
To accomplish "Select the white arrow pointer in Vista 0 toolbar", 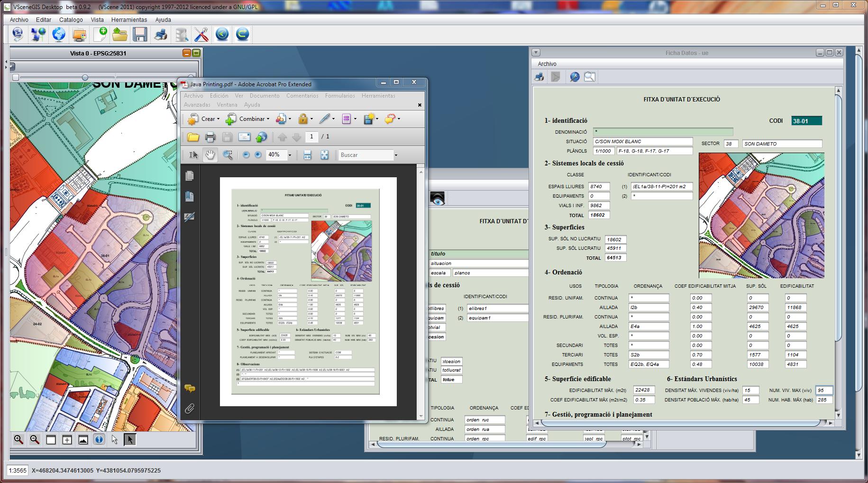I will point(114,439).
